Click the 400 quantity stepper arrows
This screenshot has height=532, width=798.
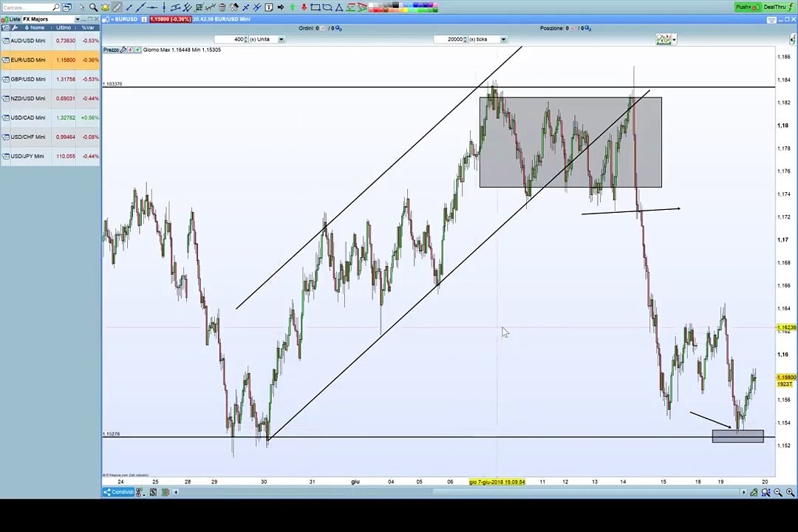[x=246, y=39]
